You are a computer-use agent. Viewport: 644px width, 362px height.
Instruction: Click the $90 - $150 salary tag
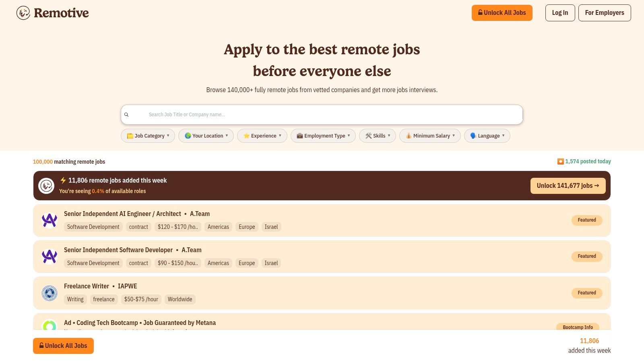tap(178, 263)
